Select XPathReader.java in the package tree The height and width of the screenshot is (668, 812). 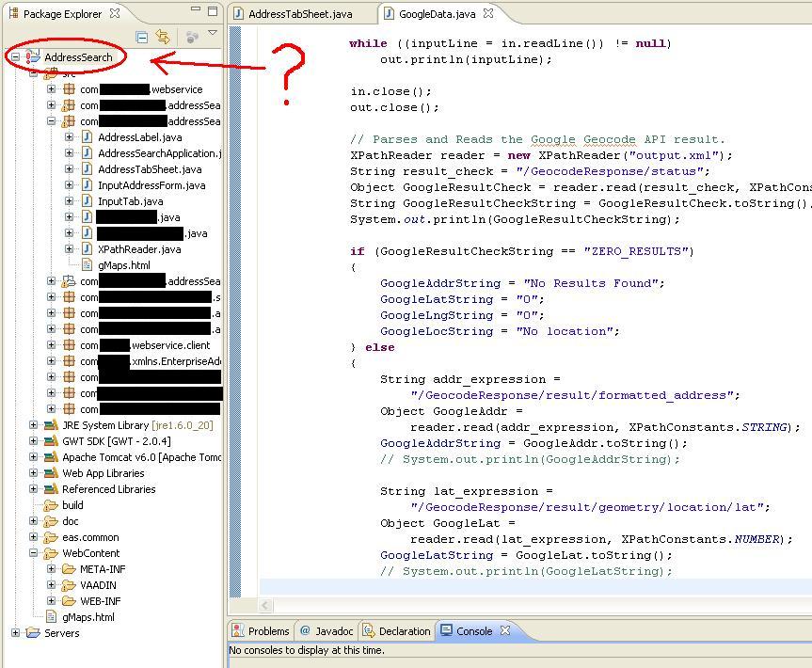(139, 249)
